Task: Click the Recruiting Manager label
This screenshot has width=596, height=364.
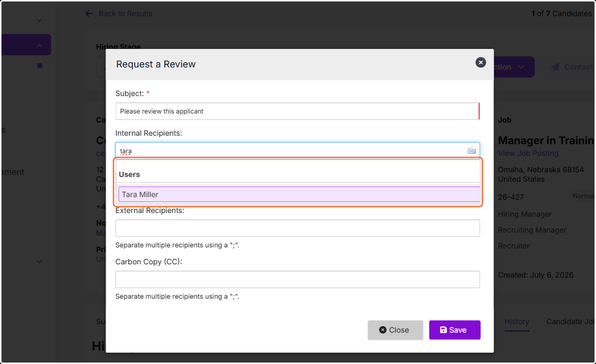Action: point(532,230)
